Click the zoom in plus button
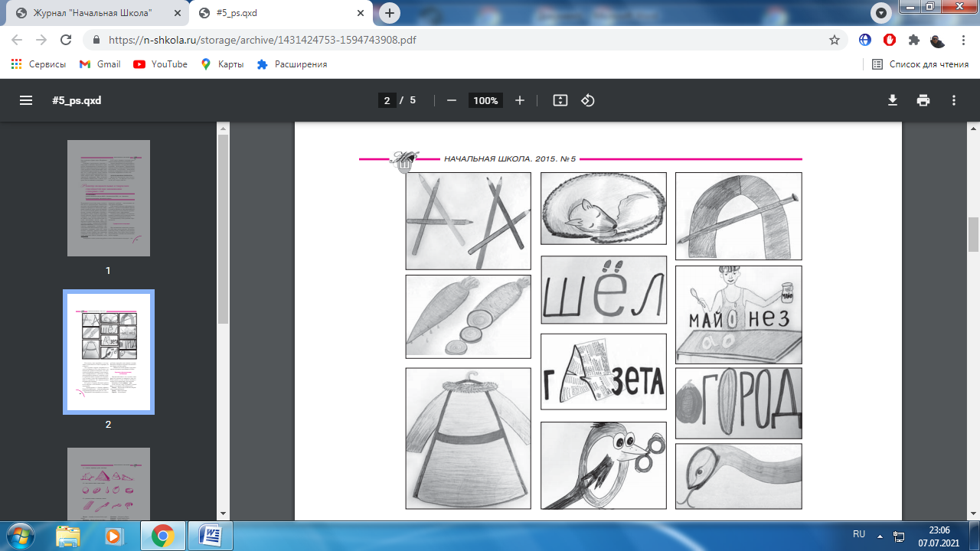Image resolution: width=980 pixels, height=551 pixels. 520,100
